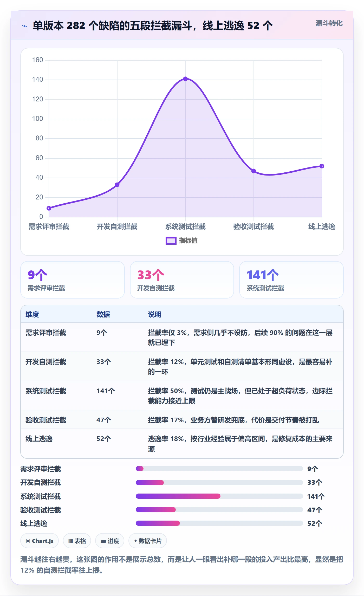Click the 141个 value beside progress bar

316,496
